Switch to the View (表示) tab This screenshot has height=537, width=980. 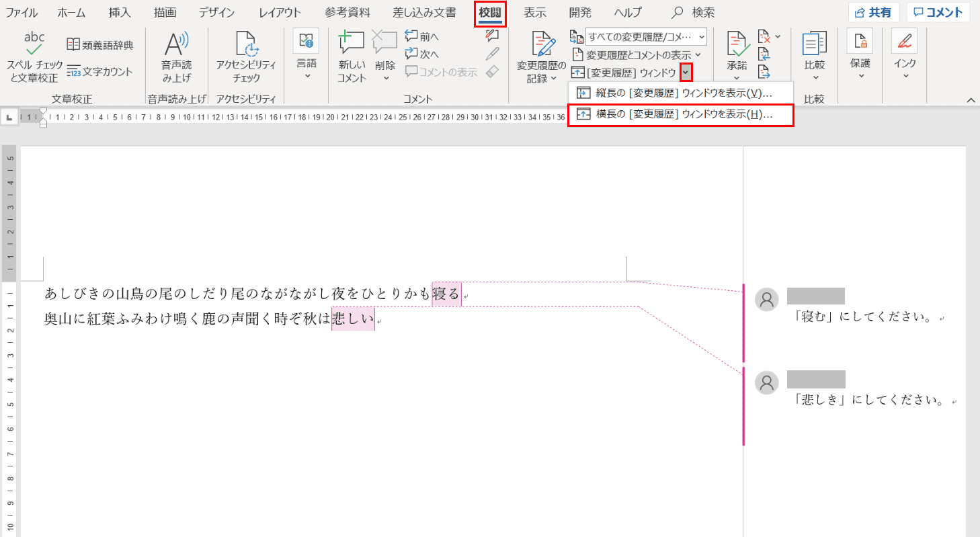coord(535,12)
